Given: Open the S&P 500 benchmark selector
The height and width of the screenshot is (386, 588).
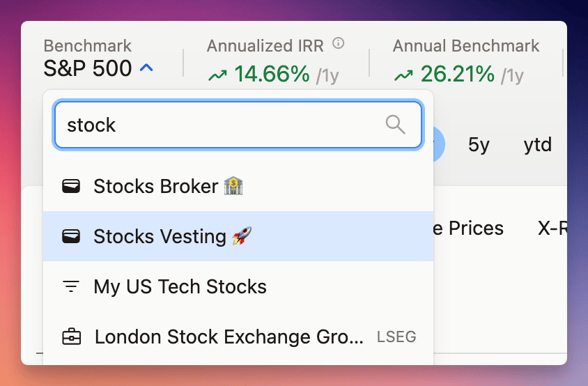Looking at the screenshot, I should coord(98,68).
